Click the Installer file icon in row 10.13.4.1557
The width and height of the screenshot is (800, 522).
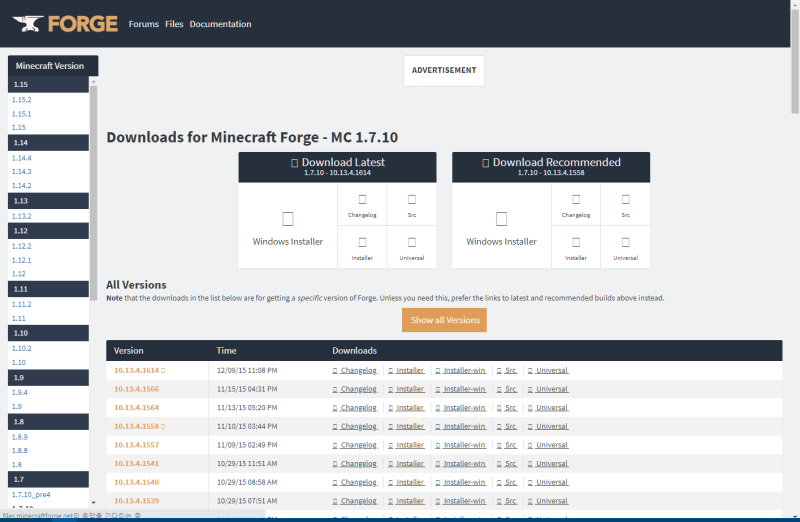coord(390,445)
